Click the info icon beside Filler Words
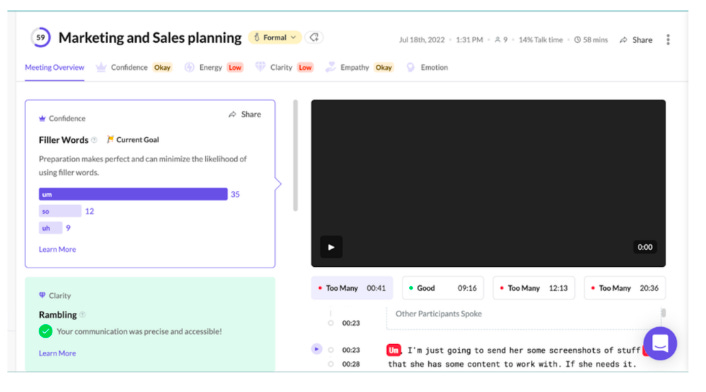The height and width of the screenshot is (392, 706). tap(94, 140)
